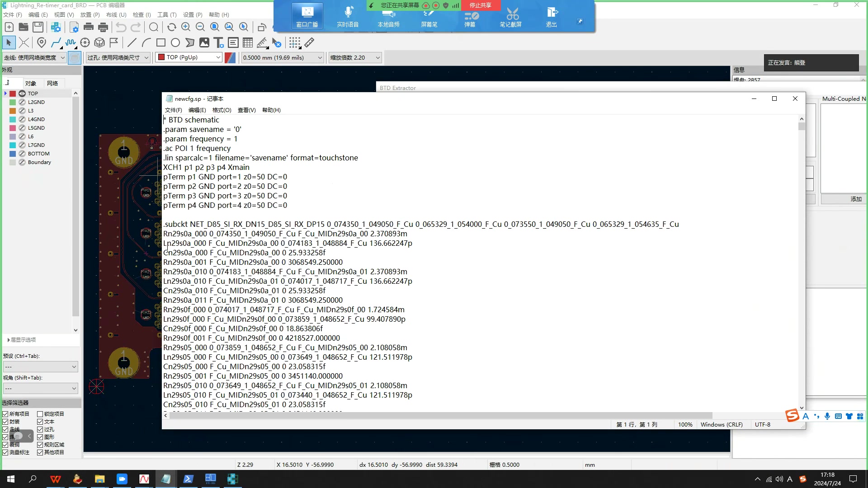The image size is (868, 488).
Task: Select the add text tool
Action: 219,42
